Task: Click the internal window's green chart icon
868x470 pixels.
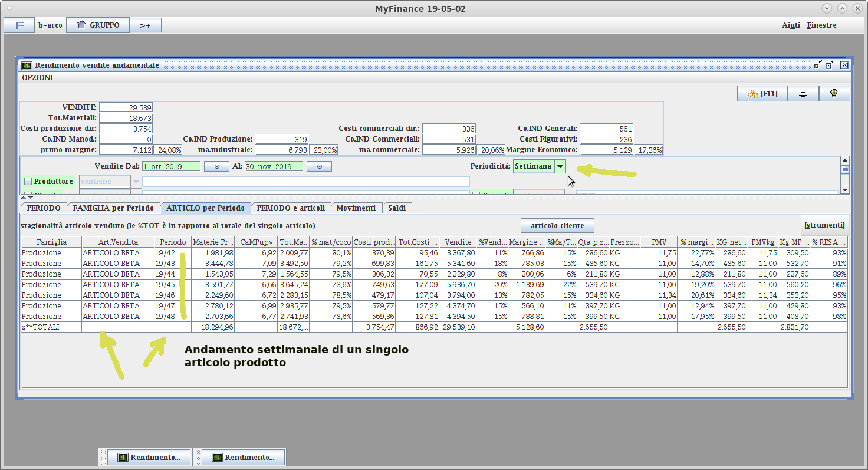Action: [x=27, y=65]
